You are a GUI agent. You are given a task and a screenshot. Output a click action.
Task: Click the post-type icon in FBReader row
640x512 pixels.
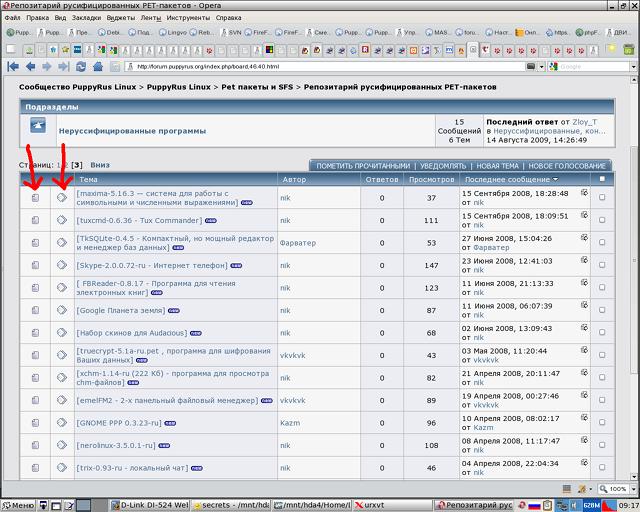[62, 288]
